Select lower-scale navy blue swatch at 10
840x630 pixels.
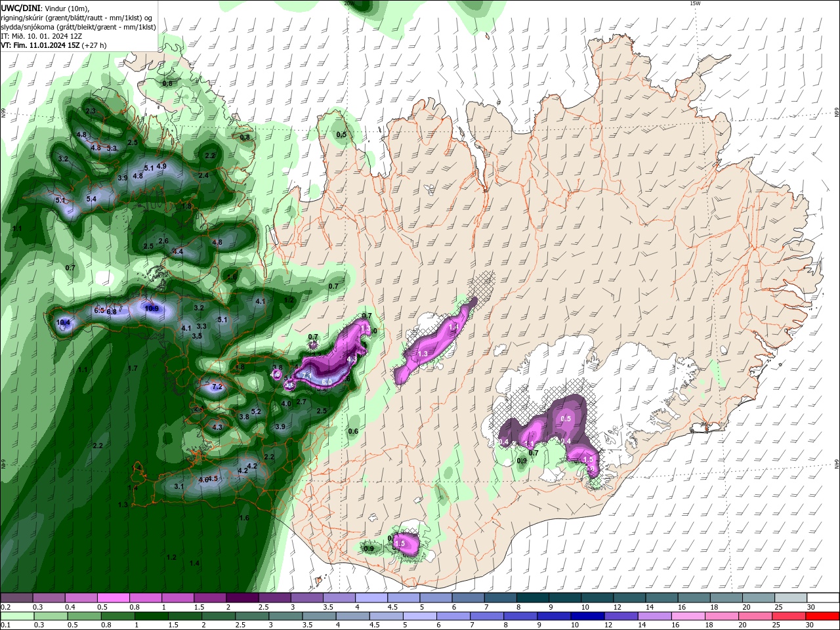(587, 616)
